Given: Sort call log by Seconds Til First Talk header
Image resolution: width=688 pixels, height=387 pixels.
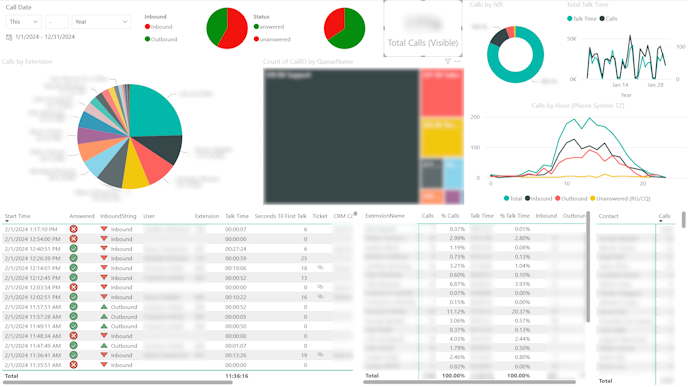Looking at the screenshot, I should click(280, 216).
